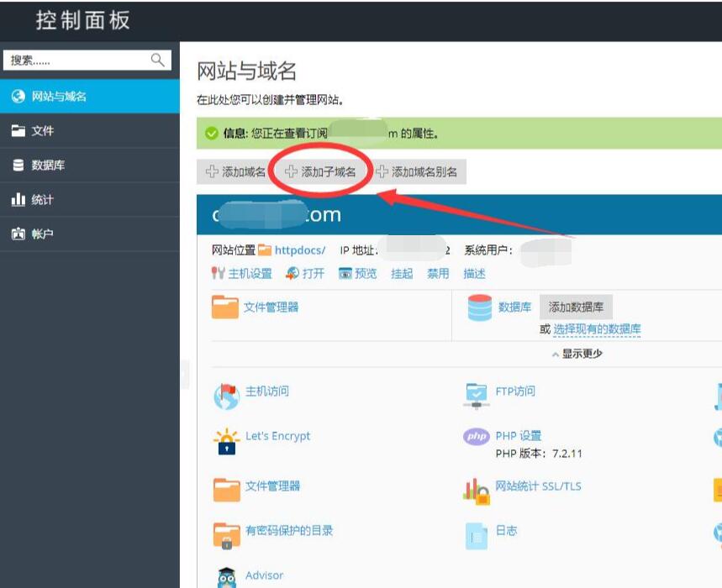The image size is (722, 588).
Task: Open 日志 logs link
Action: tap(506, 531)
